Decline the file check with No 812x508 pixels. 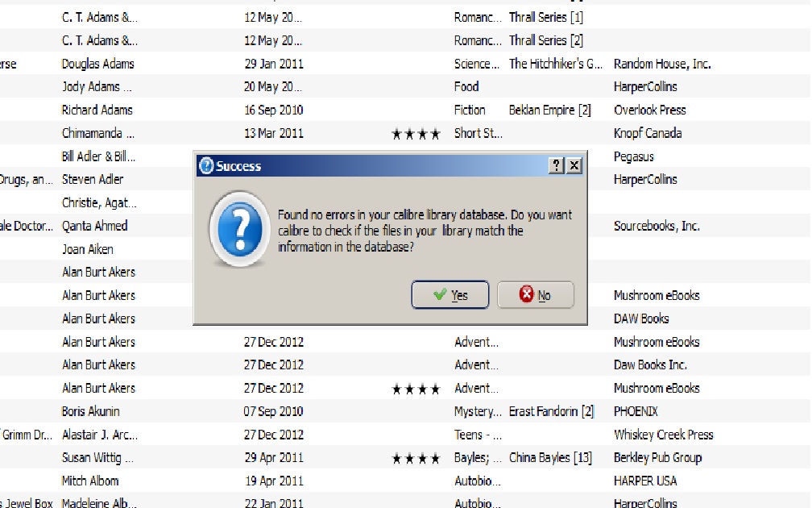(x=536, y=295)
